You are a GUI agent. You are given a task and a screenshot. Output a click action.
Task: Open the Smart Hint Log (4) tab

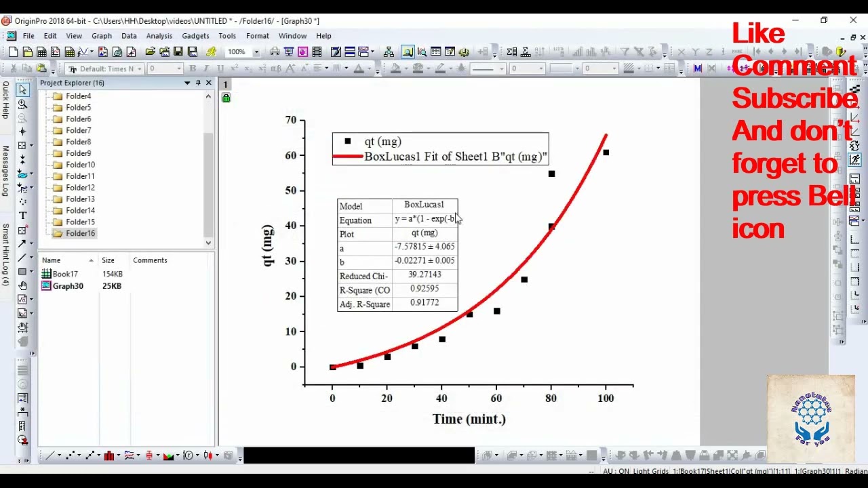[x=5, y=256]
